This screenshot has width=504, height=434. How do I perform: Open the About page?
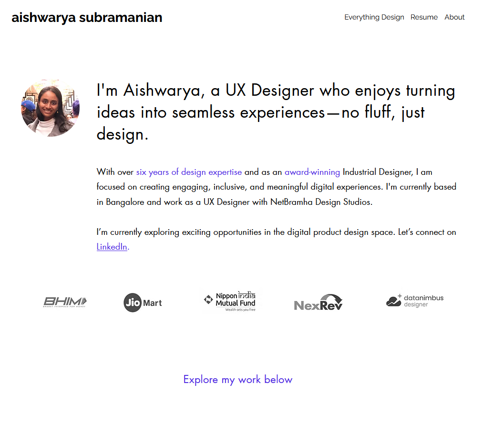click(454, 17)
